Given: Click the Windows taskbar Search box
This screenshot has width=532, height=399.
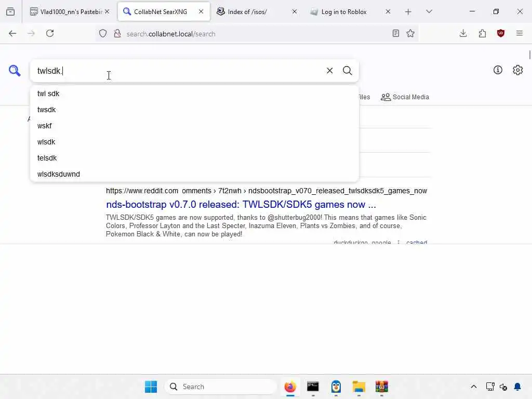Looking at the screenshot, I should click(221, 387).
